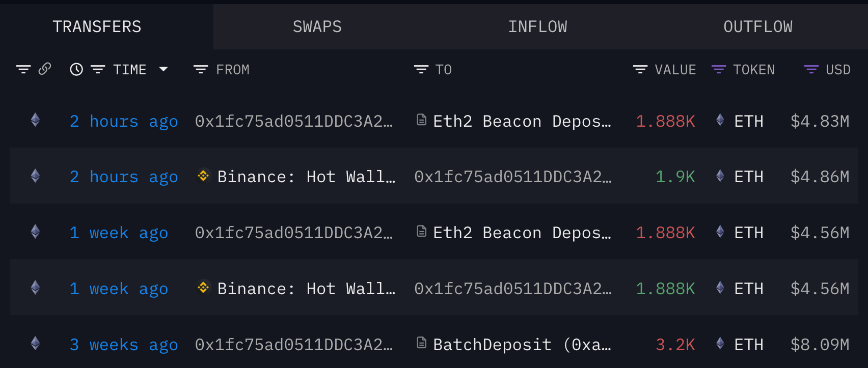Switch to the SWAPS tab
The height and width of the screenshot is (368, 868).
pos(317,26)
